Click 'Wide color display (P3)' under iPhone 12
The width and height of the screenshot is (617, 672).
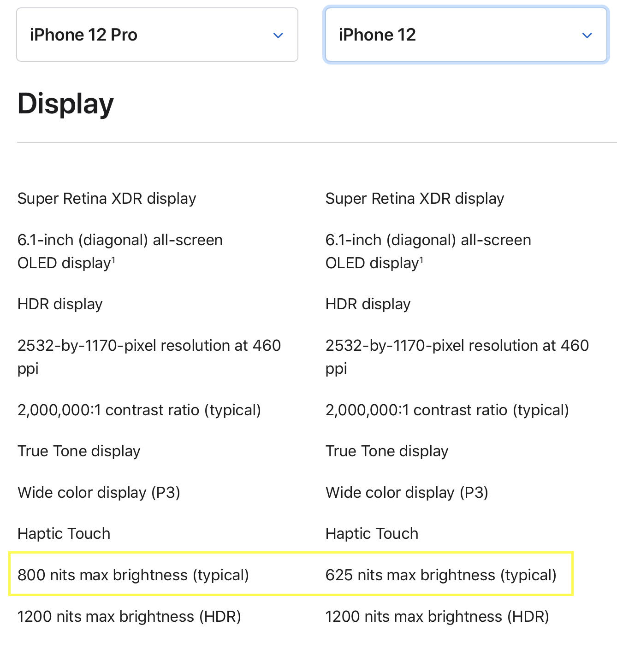(407, 493)
